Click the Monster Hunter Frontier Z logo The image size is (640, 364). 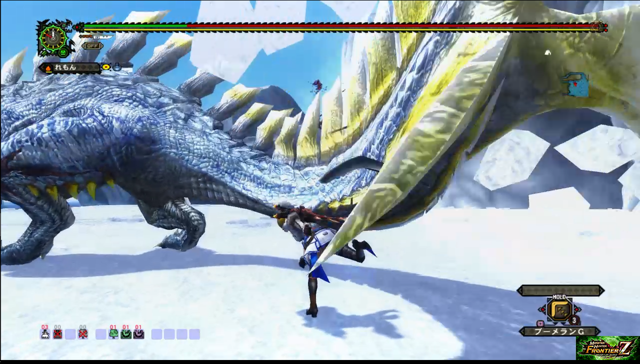point(607,348)
